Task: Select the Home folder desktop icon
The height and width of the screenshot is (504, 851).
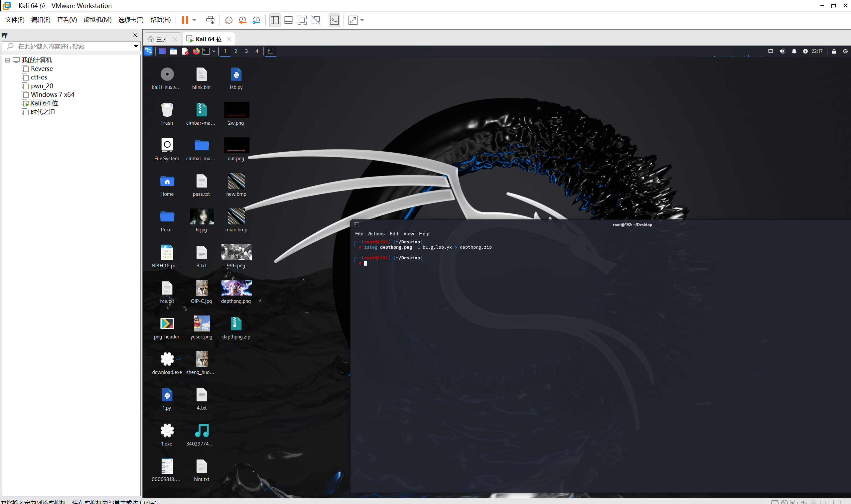Action: (x=167, y=186)
